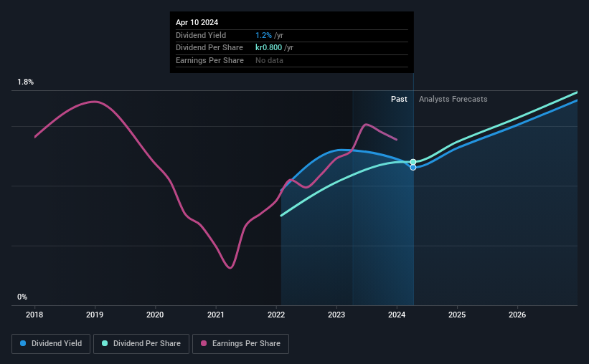Screen dimensions: 589x364
Task: Click the 2019 x-axis label
Action: pyautogui.click(x=95, y=315)
